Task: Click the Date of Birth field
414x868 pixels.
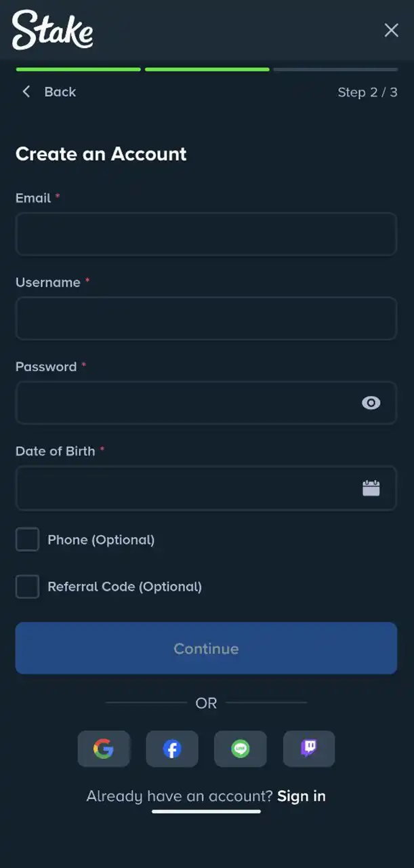Action: coord(183,488)
